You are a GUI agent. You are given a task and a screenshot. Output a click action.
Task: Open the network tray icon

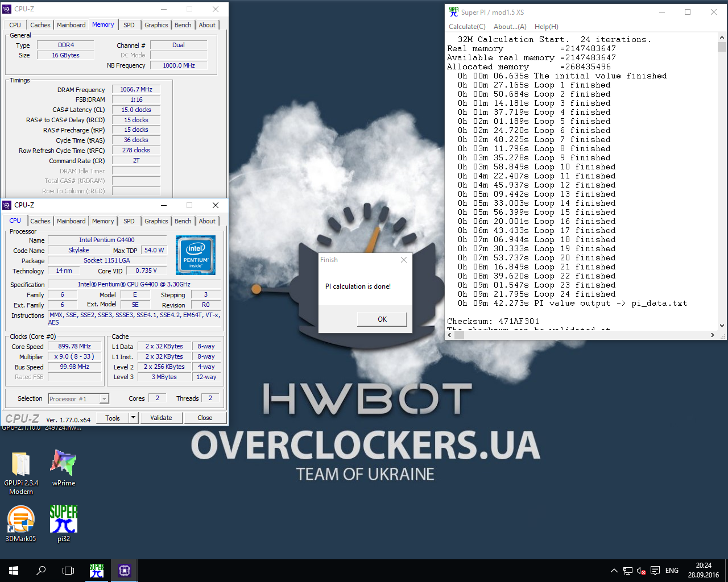627,571
